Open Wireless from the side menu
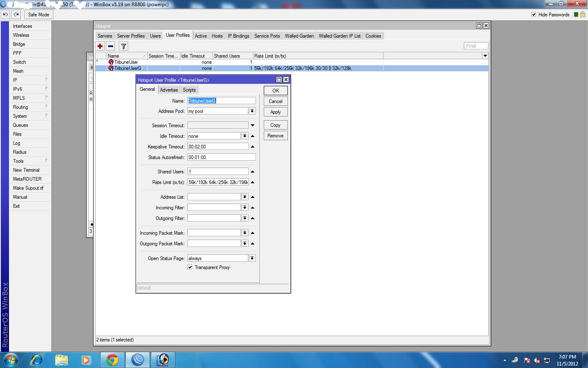This screenshot has height=368, width=588. click(30, 35)
